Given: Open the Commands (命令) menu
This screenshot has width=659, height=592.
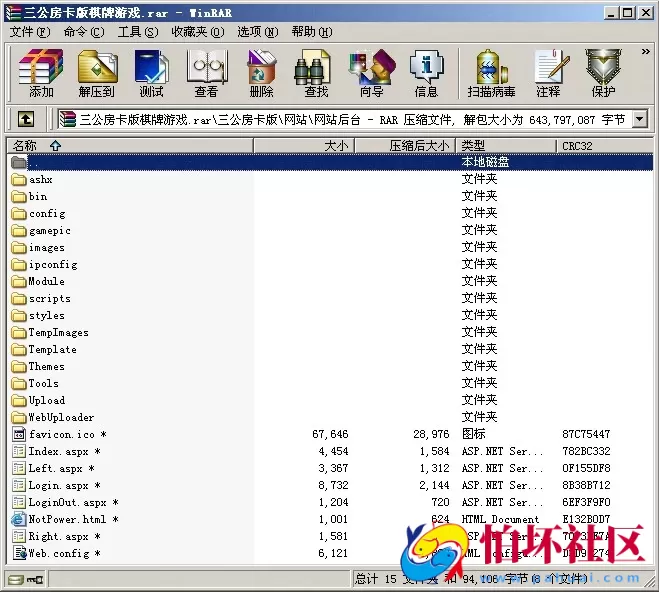Looking at the screenshot, I should [84, 32].
